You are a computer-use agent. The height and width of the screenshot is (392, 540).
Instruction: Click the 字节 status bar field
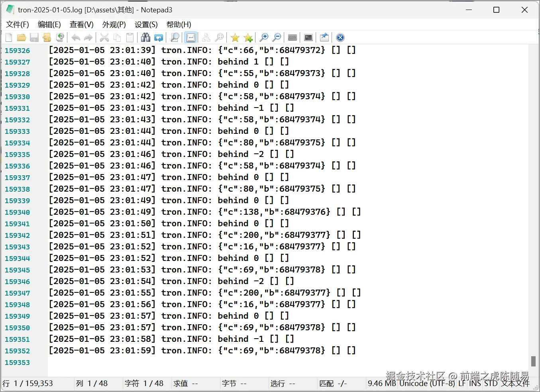coord(234,383)
